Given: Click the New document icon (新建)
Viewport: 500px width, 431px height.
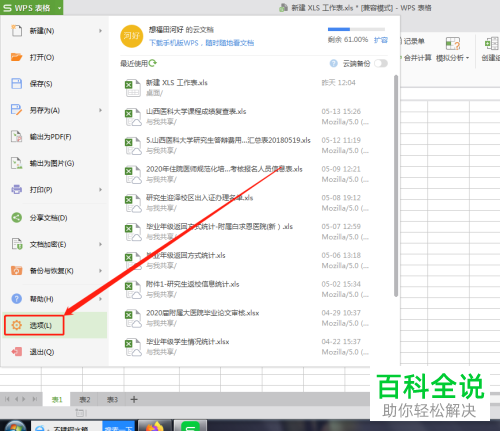Looking at the screenshot, I should [x=17, y=31].
